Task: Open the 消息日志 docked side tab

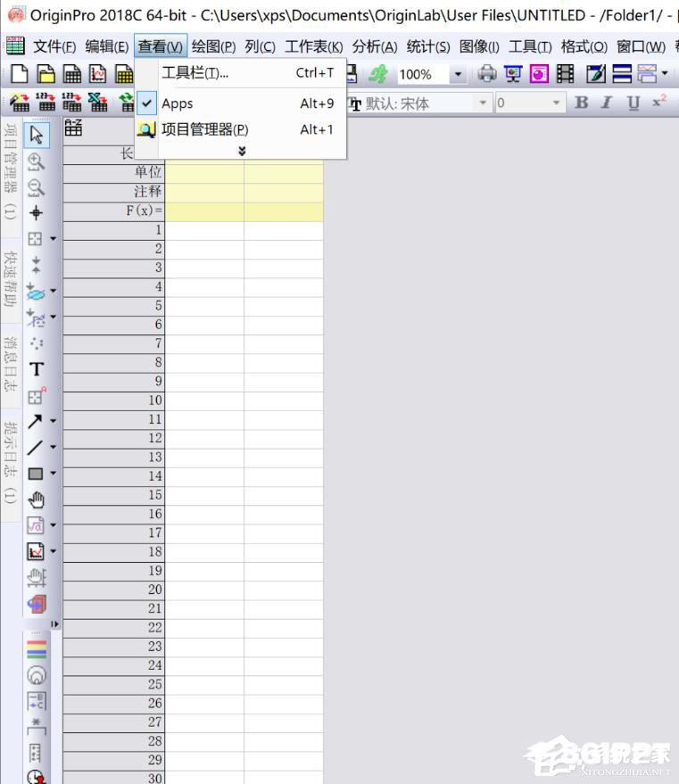Action: (x=11, y=364)
